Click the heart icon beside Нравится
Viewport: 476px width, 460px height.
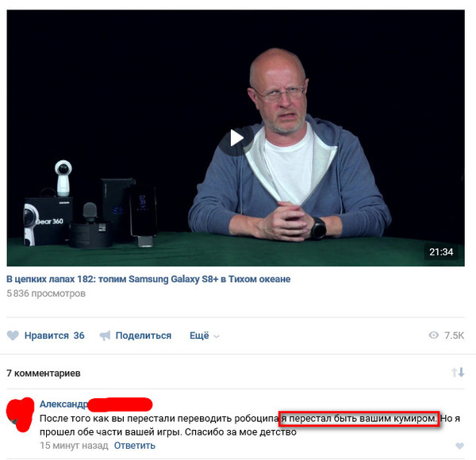pos(13,335)
